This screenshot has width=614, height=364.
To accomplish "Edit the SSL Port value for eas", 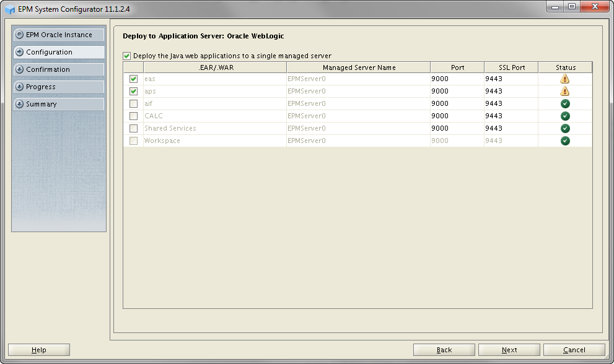I will 511,79.
